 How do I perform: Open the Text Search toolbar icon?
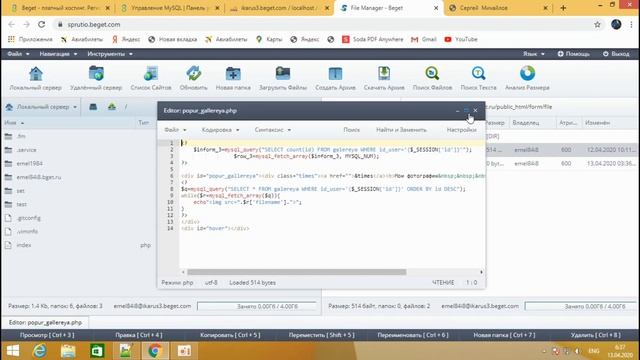[x=478, y=78]
